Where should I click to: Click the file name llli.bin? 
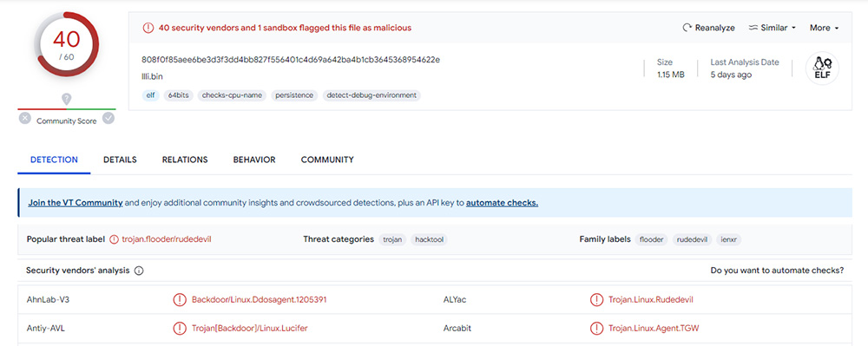click(152, 76)
